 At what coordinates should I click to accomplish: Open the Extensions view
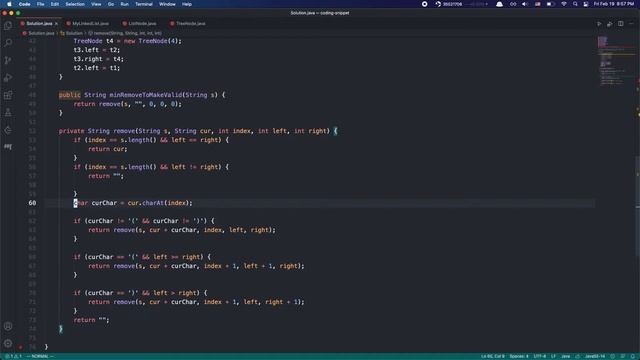pos(8,95)
